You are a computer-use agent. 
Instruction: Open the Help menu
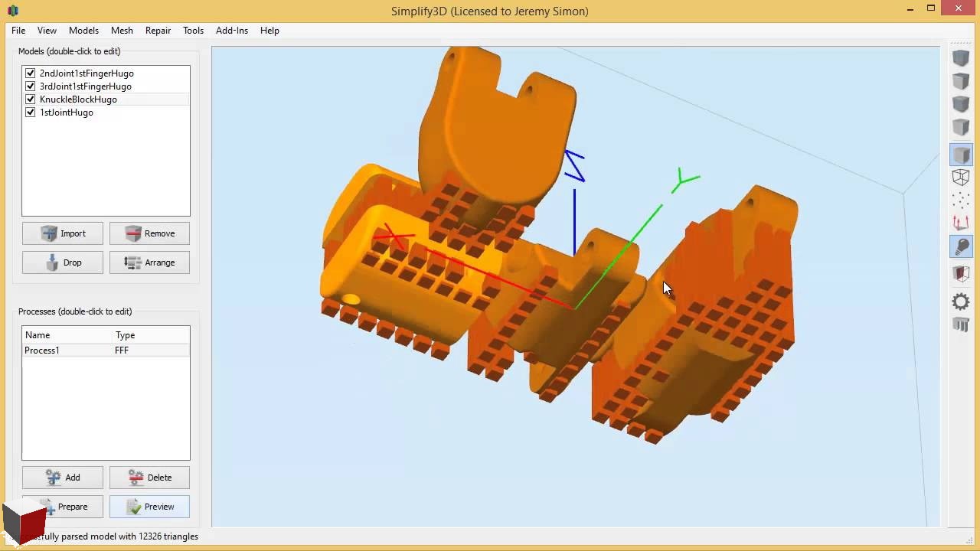269,31
